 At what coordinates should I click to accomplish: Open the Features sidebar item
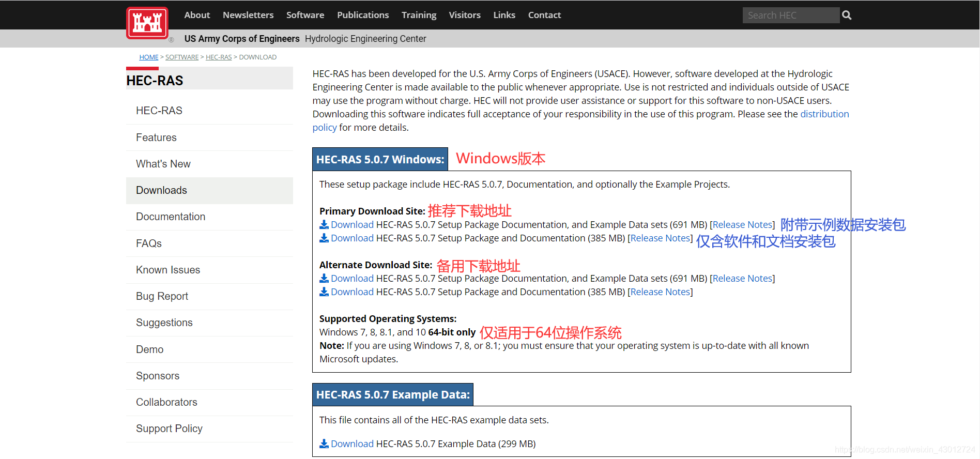point(209,137)
